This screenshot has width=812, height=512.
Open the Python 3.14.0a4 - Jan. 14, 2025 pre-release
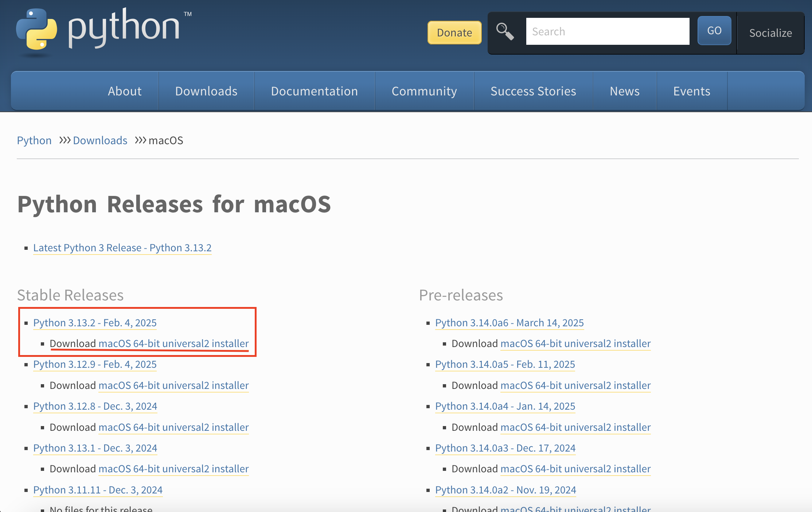coord(505,406)
